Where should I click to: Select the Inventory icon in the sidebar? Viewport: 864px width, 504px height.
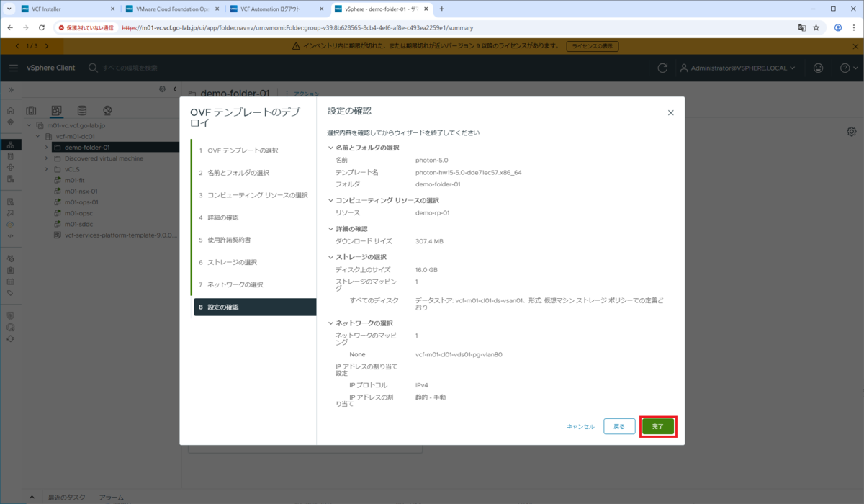coord(10,145)
